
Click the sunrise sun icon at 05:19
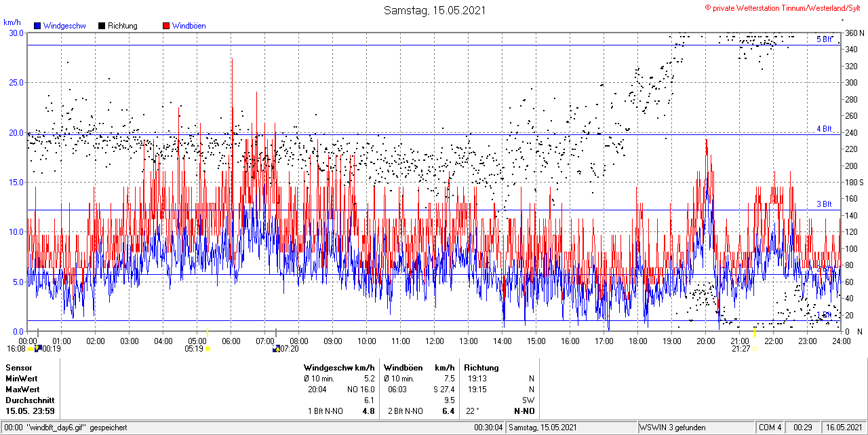(208, 348)
